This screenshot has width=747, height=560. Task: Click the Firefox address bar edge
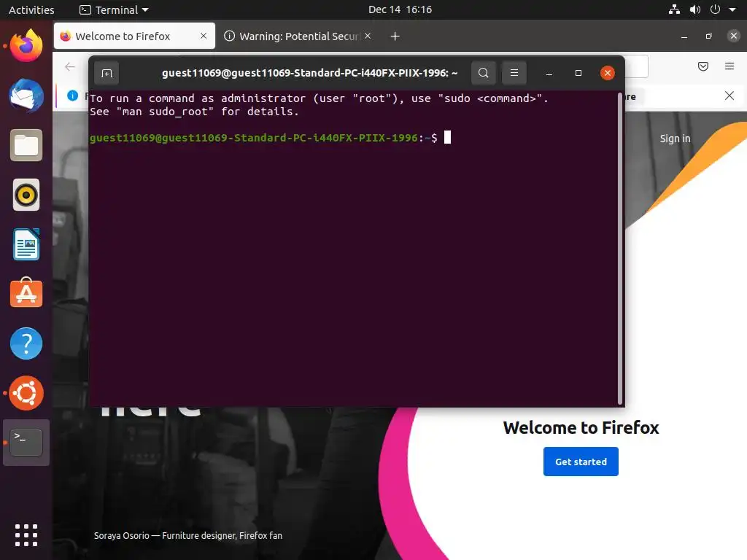click(636, 66)
